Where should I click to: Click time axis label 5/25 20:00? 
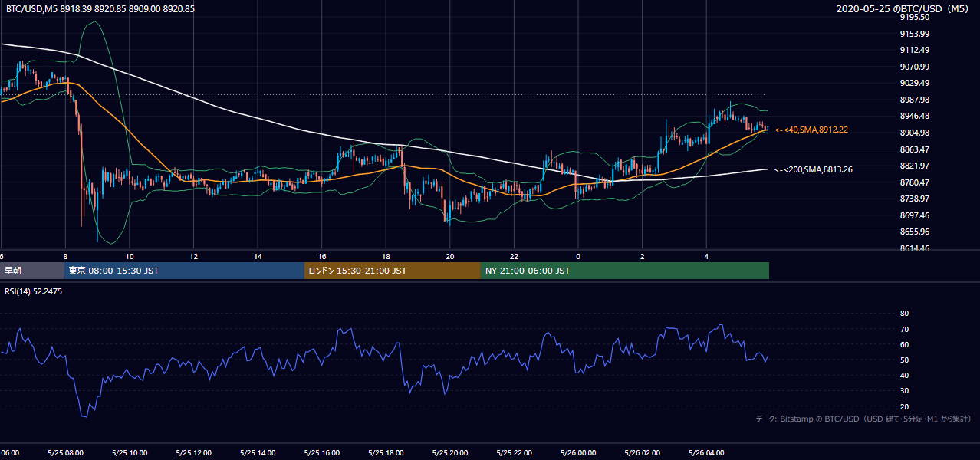pos(449,453)
